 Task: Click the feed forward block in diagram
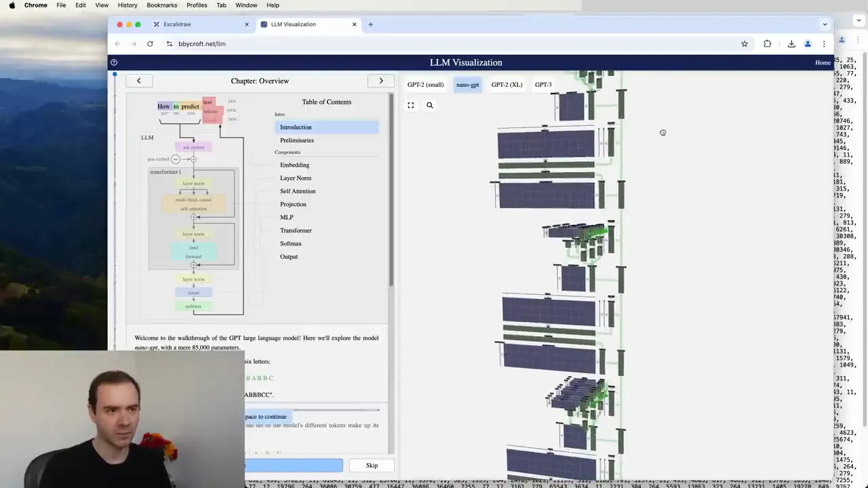point(193,252)
